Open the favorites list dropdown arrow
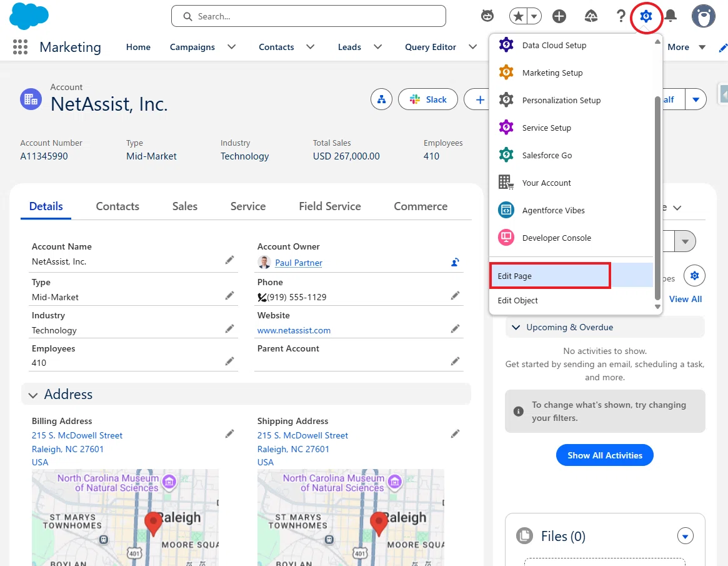Viewport: 728px width, 566px height. coord(534,17)
